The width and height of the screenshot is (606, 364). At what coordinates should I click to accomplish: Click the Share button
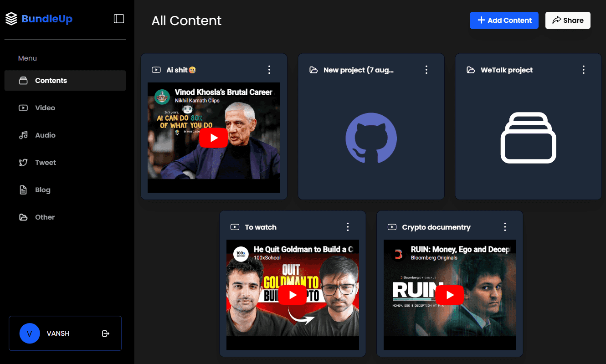pyautogui.click(x=568, y=21)
